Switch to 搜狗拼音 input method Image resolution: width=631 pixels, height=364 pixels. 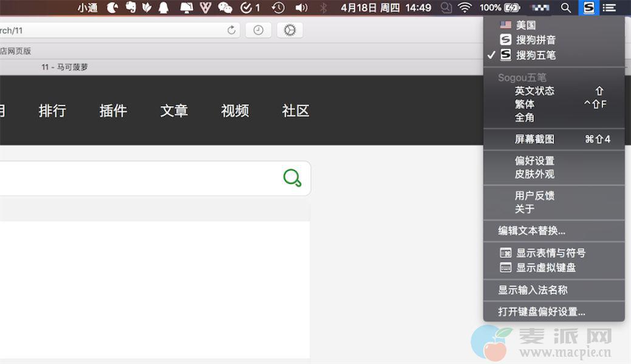coord(535,40)
